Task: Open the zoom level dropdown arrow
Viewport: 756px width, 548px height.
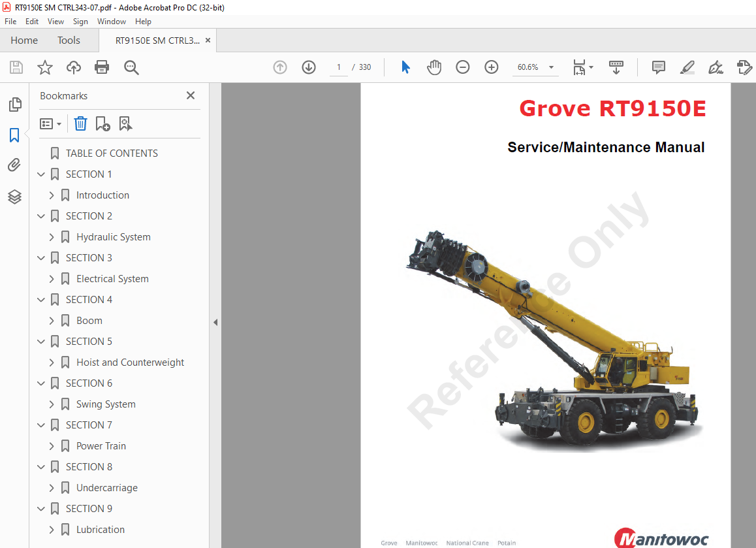Action: pos(551,67)
